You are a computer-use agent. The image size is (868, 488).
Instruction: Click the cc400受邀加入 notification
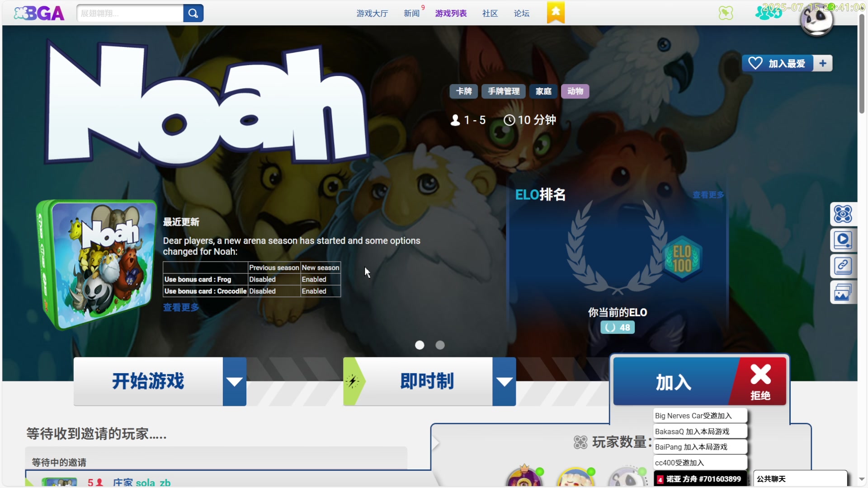point(700,463)
